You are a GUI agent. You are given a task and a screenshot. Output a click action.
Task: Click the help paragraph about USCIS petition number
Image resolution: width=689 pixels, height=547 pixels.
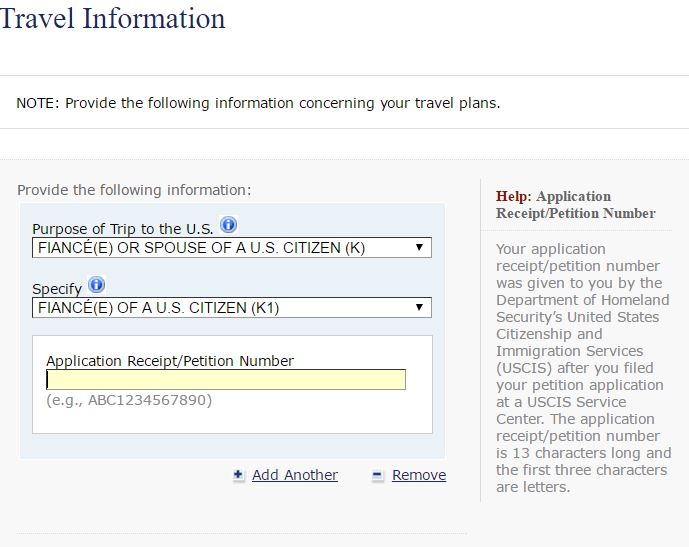[x=584, y=368]
